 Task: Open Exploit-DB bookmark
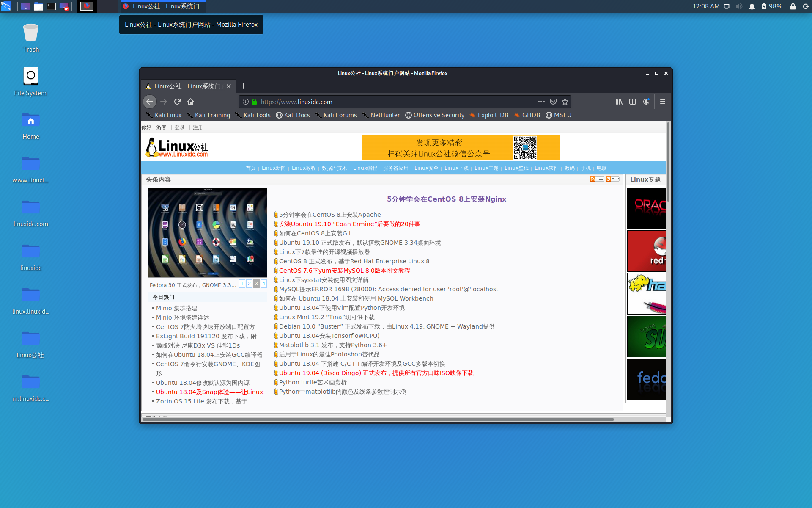(x=489, y=115)
